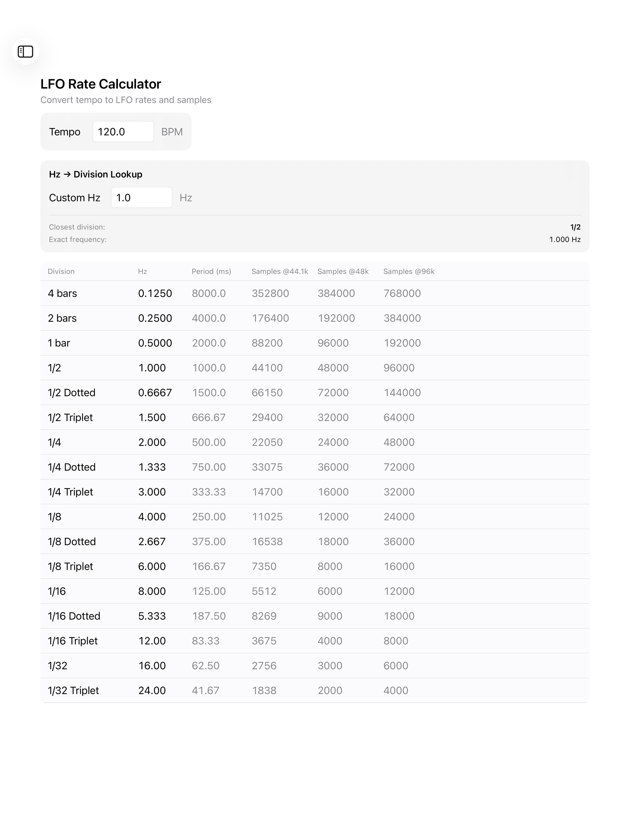This screenshot has height=840, width=630.
Task: Click the Tempo BPM input field
Action: click(123, 131)
